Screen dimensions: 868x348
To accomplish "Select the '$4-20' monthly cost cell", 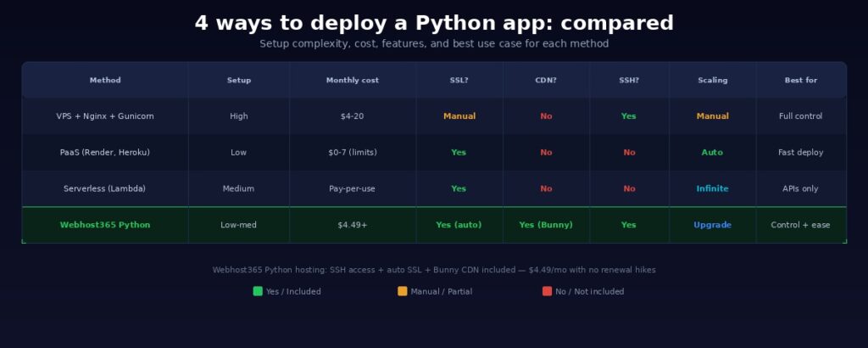I will [x=353, y=116].
